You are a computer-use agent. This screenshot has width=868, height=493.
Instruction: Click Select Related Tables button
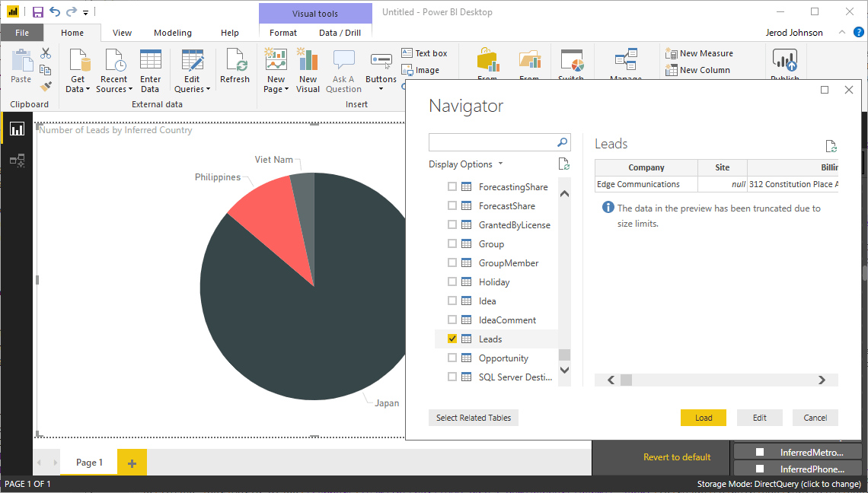[x=474, y=418]
